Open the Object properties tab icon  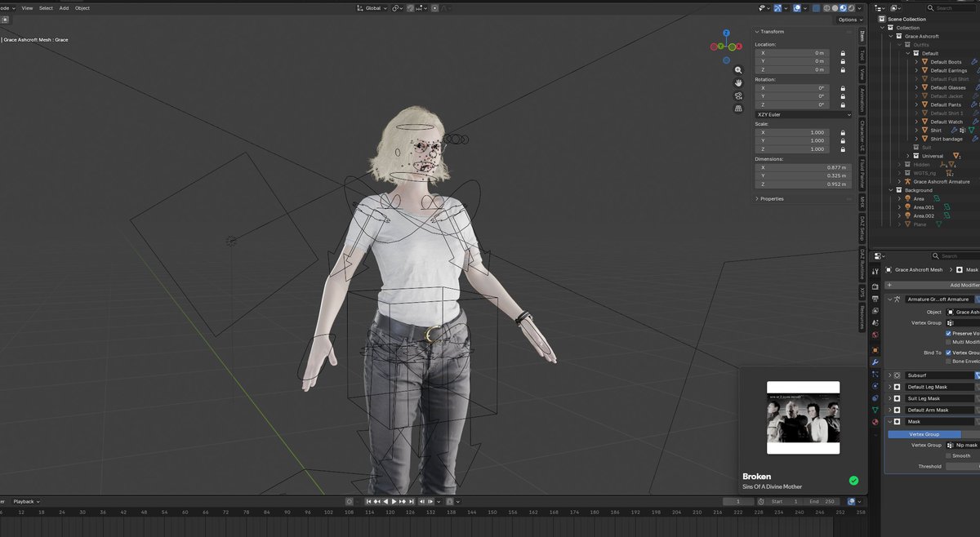[875, 350]
